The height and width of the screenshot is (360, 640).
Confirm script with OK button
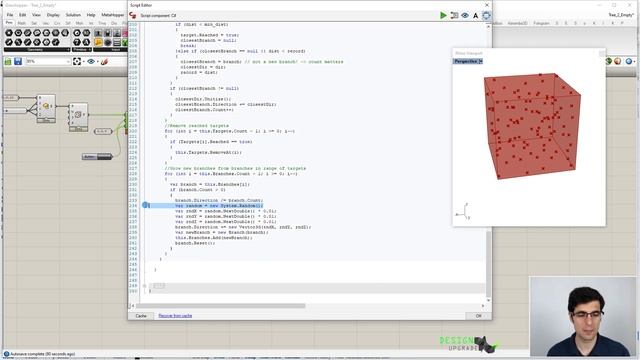(478, 316)
